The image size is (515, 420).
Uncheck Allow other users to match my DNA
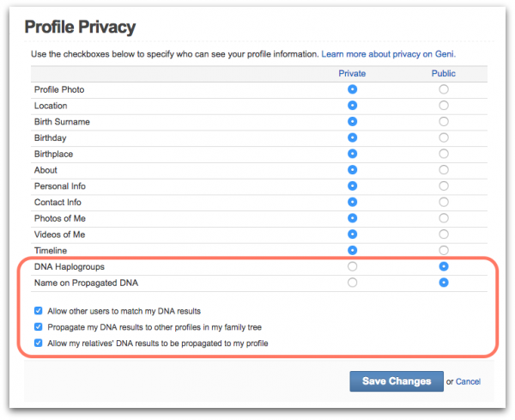[38, 311]
